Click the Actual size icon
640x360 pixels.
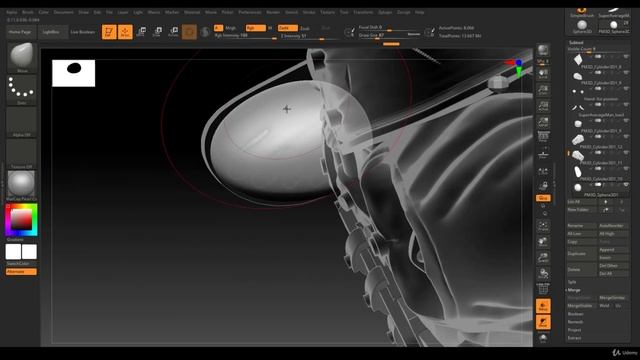[543, 106]
